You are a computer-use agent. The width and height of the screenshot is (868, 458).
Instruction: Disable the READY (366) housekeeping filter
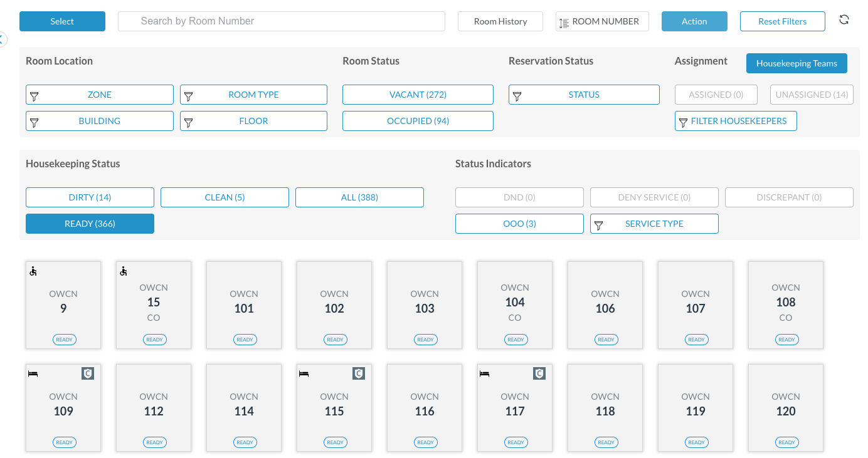[90, 224]
